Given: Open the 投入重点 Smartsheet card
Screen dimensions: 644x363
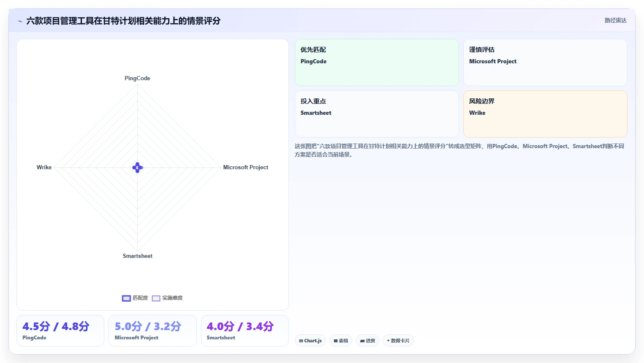Looking at the screenshot, I should pyautogui.click(x=377, y=114).
